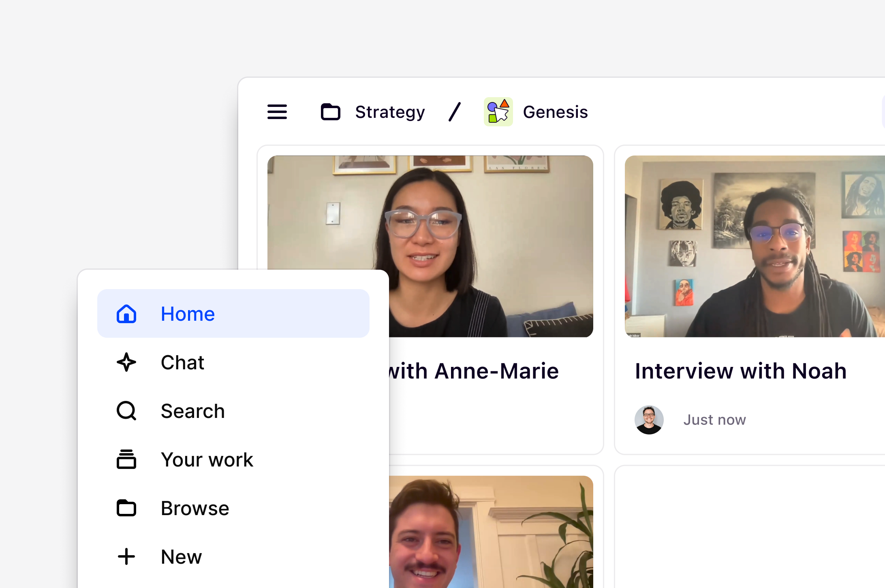Click the Home house icon
The height and width of the screenshot is (588, 885).
click(x=126, y=314)
